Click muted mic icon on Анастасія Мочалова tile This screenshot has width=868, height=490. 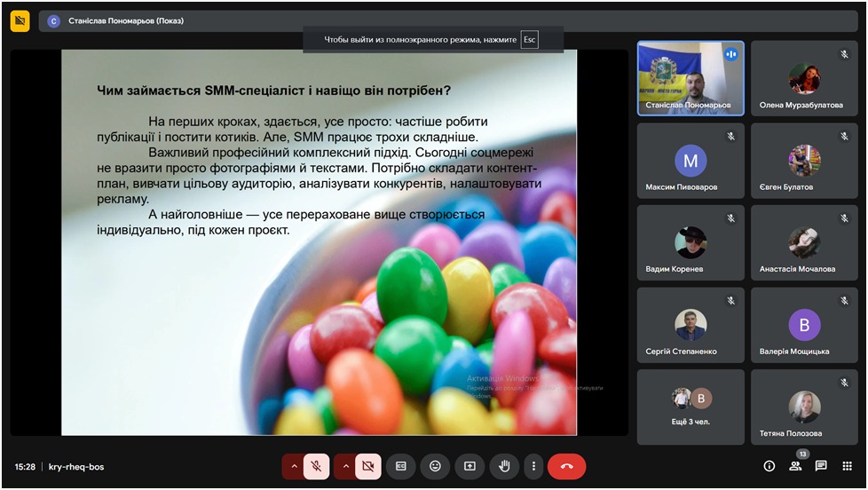coord(844,218)
